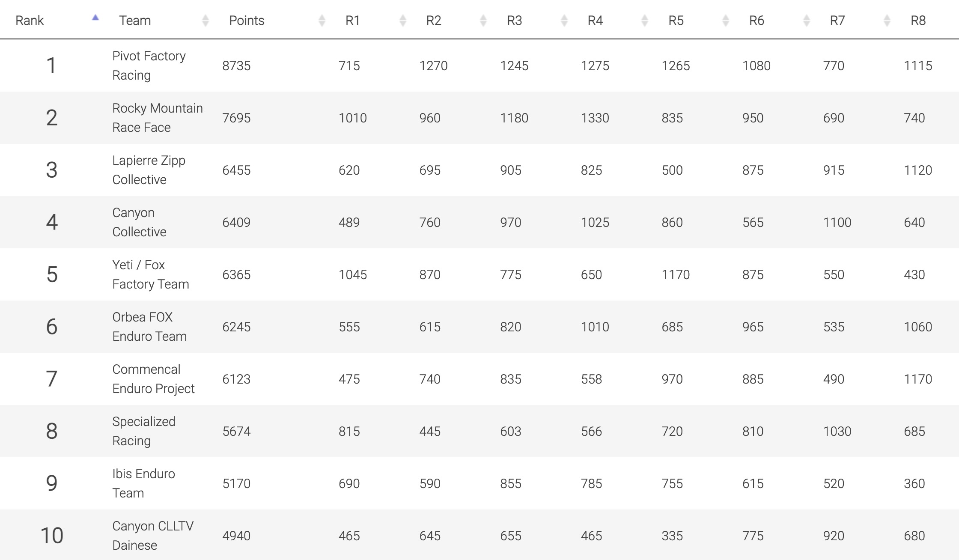Select the Canyon CLLTV Dainese team name

tap(152, 536)
